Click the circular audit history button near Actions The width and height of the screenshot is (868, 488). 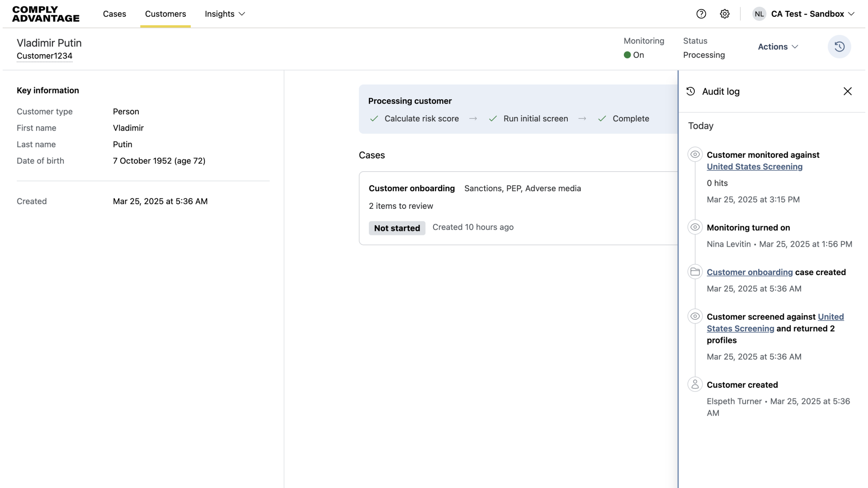839,47
